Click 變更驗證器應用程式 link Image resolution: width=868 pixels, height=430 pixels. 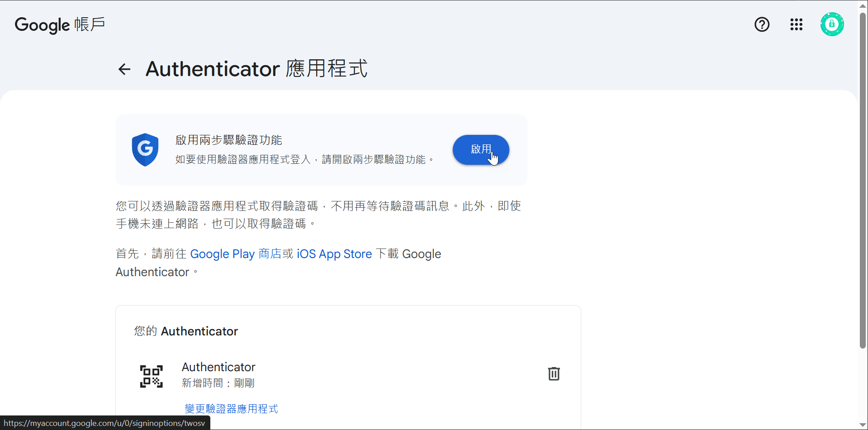[232, 409]
